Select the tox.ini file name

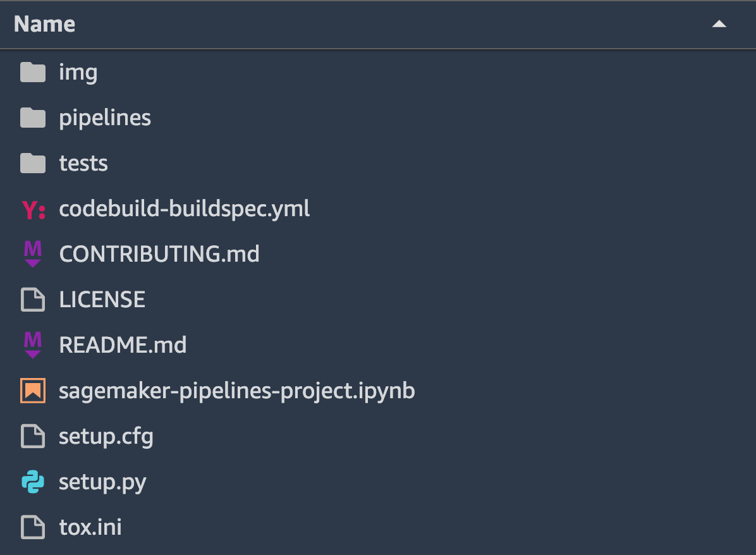point(90,527)
